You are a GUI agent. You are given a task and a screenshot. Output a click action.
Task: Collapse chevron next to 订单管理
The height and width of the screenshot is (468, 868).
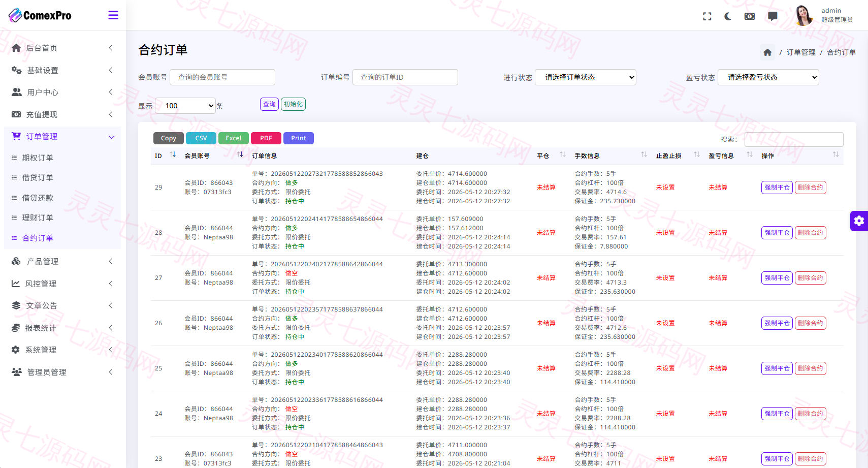coord(111,137)
